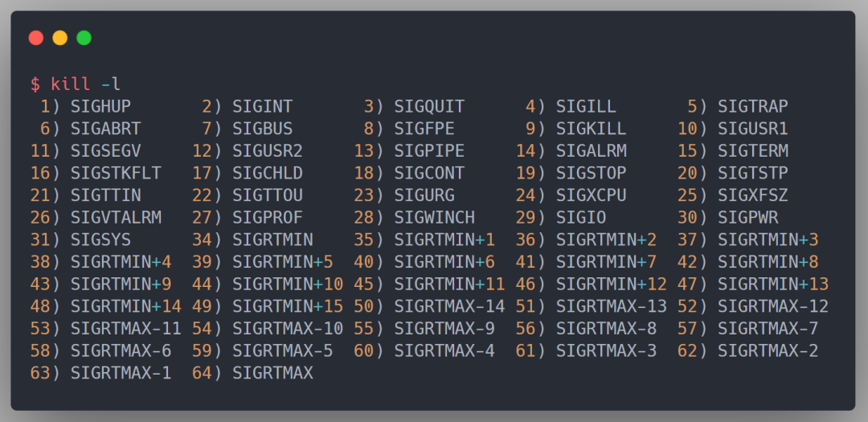Click the SIGQUIT signal name
The height and width of the screenshot is (422, 868).
[429, 106]
